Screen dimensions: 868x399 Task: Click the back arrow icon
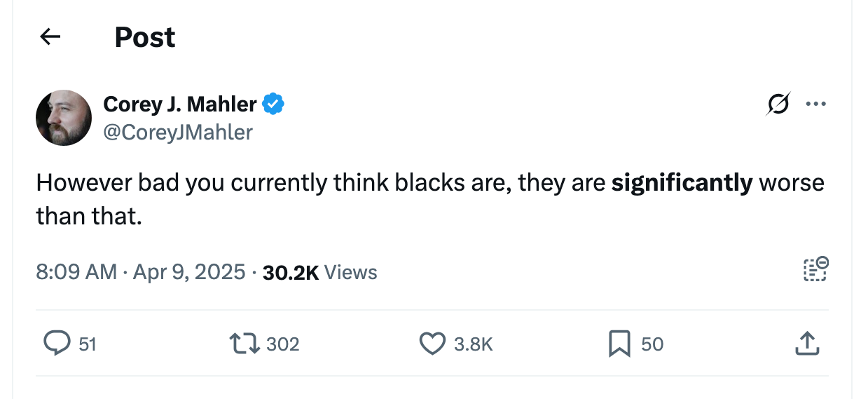click(x=50, y=37)
